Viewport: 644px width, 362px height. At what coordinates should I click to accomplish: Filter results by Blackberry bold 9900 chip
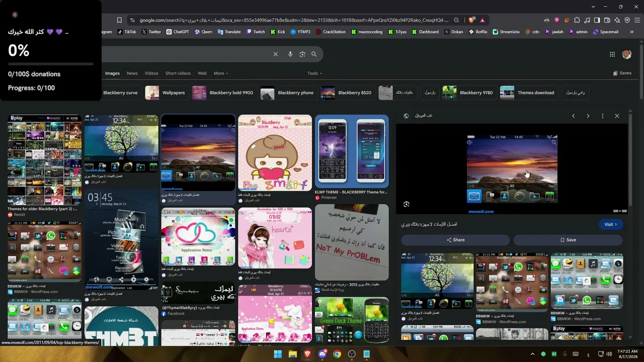(x=224, y=93)
